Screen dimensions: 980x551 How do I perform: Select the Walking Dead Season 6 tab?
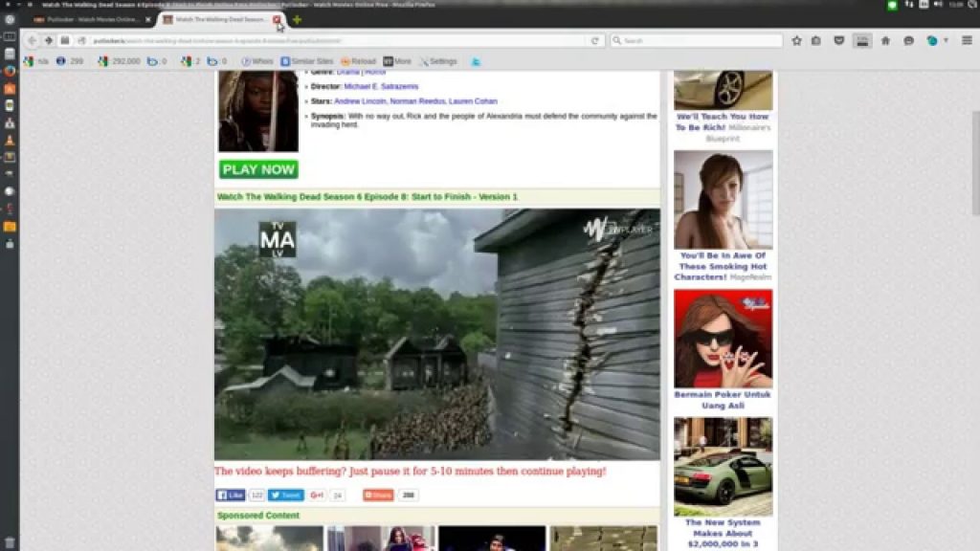[215, 19]
